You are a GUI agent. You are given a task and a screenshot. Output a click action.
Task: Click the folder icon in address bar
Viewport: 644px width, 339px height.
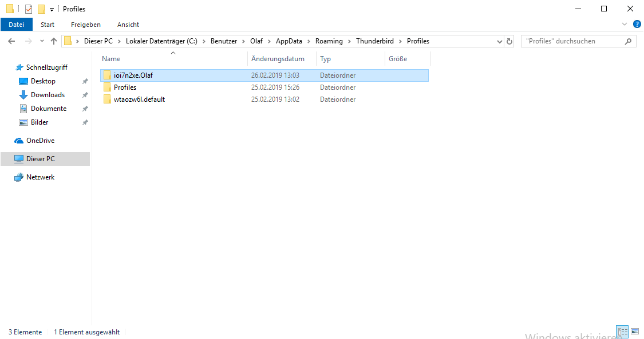click(68, 41)
